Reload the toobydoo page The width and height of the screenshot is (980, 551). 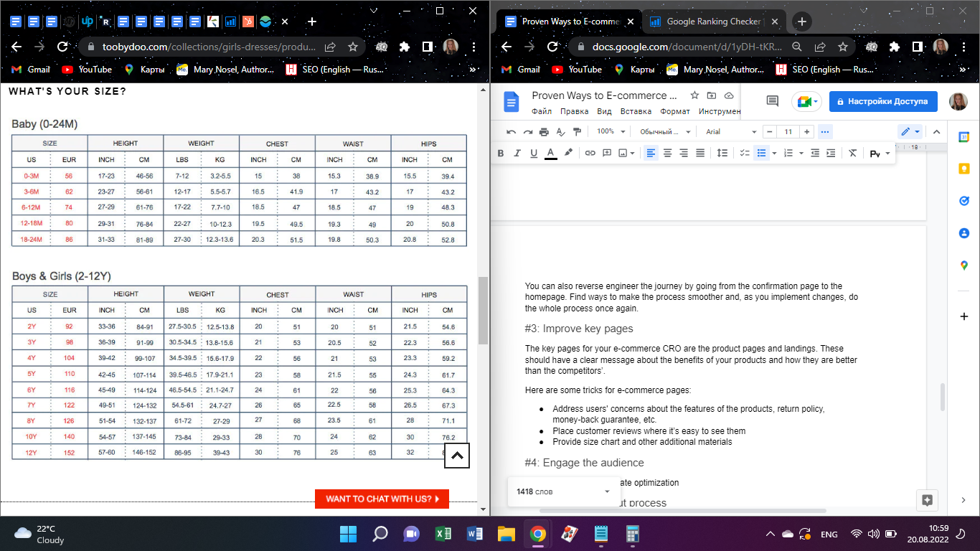coord(62,46)
